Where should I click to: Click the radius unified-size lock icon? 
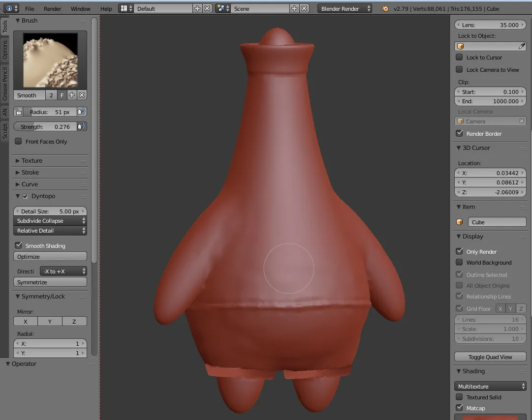(x=18, y=112)
